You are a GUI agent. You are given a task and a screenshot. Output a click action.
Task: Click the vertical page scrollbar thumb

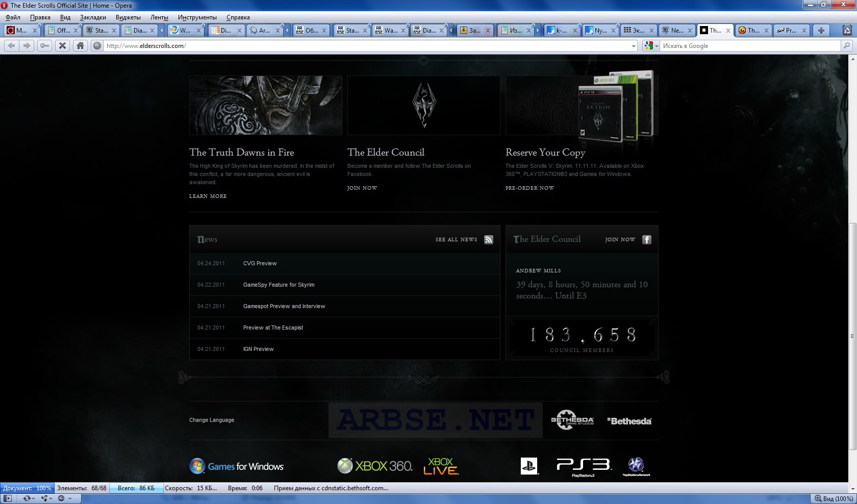coord(852,336)
